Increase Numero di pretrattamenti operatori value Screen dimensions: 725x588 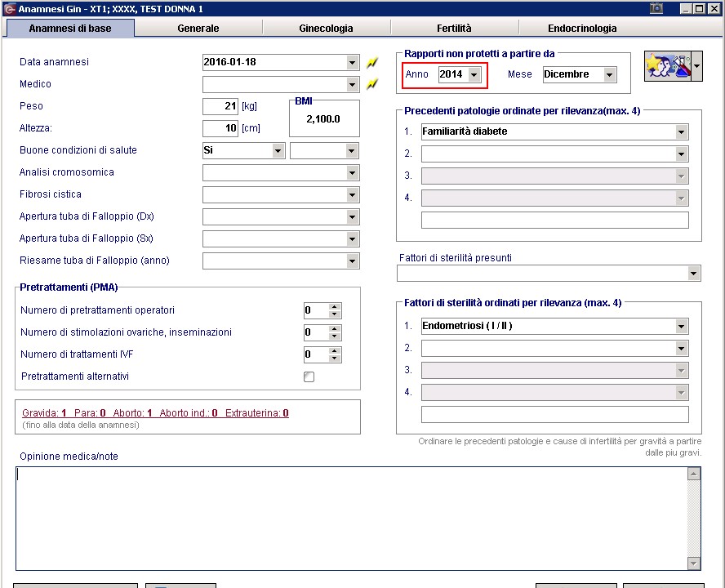pyautogui.click(x=334, y=307)
